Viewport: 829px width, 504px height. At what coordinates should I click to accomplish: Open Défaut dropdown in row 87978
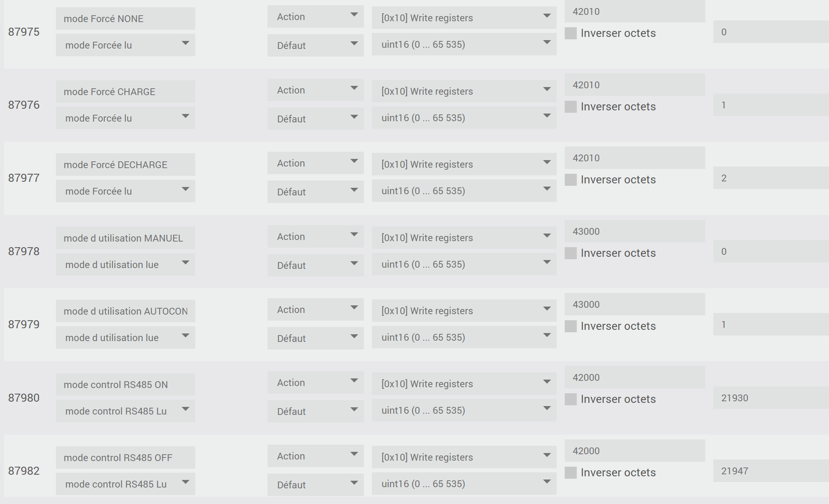315,265
